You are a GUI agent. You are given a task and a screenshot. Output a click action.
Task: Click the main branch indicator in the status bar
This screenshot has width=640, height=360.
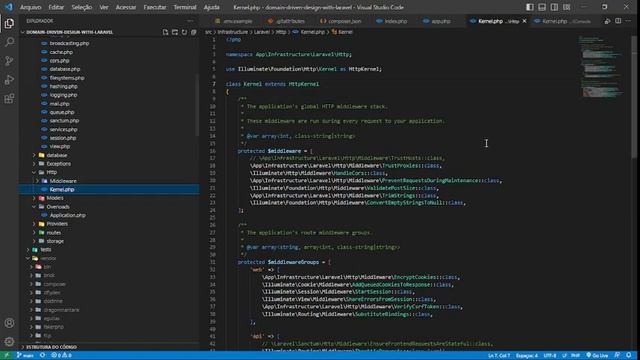pos(25,356)
